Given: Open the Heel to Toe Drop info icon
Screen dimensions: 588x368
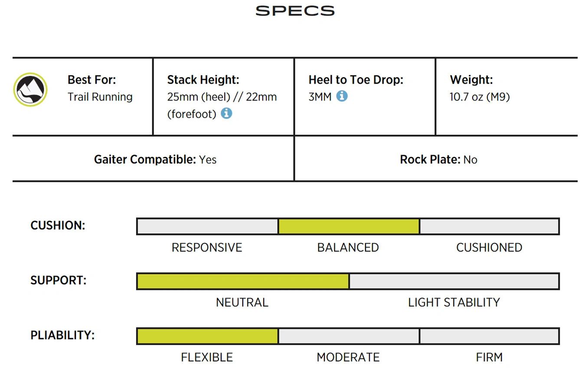Looking at the screenshot, I should [342, 96].
